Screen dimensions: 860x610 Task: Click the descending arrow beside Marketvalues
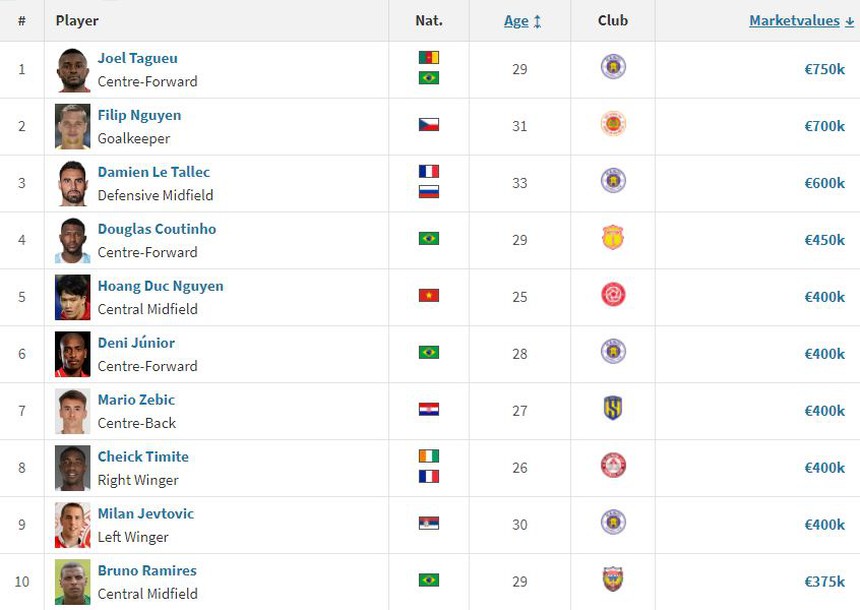click(x=848, y=20)
